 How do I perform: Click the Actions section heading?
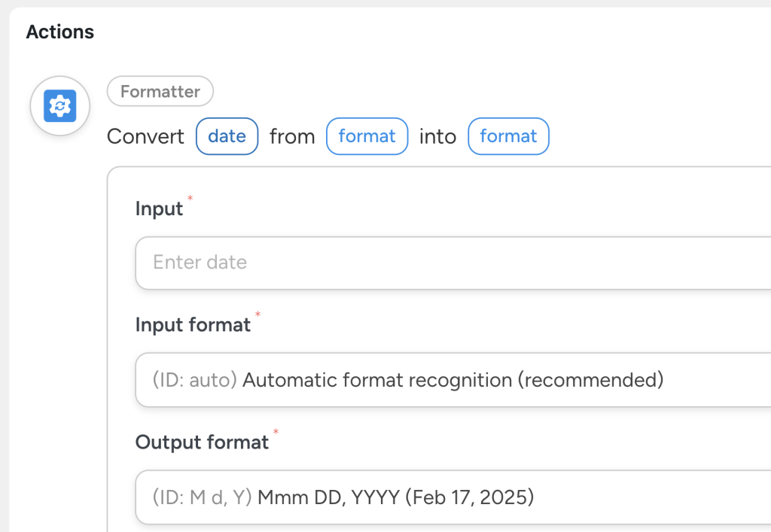click(60, 32)
